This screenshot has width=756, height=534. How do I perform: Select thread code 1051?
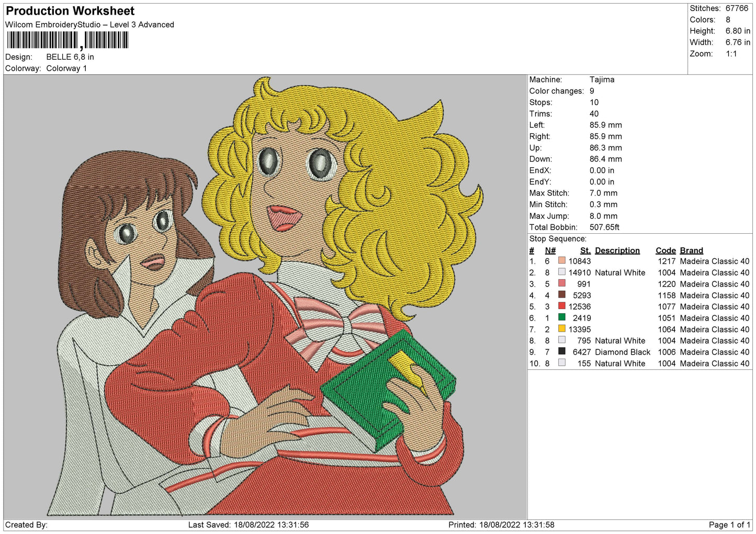click(667, 318)
